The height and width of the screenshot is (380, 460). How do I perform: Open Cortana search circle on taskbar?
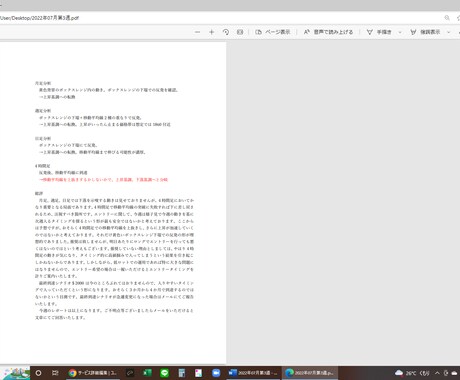tap(38, 373)
